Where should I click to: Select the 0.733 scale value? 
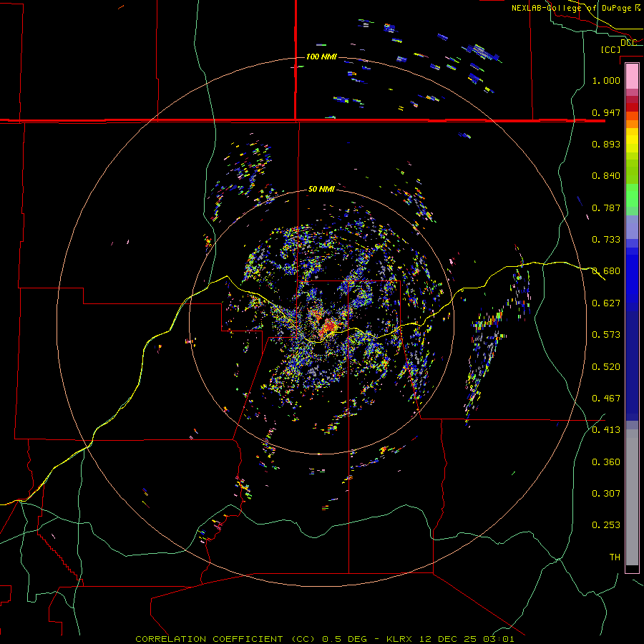[x=606, y=239]
